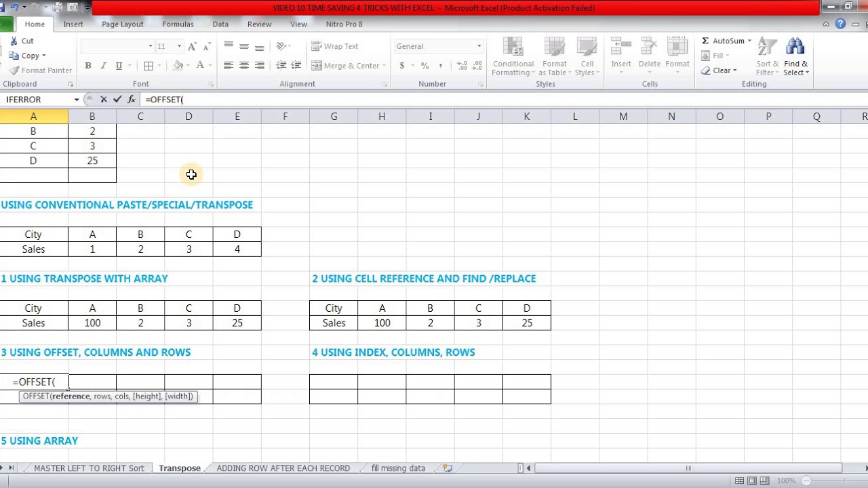This screenshot has width=868, height=488.
Task: Open the Excel Help question icon
Action: [x=840, y=24]
